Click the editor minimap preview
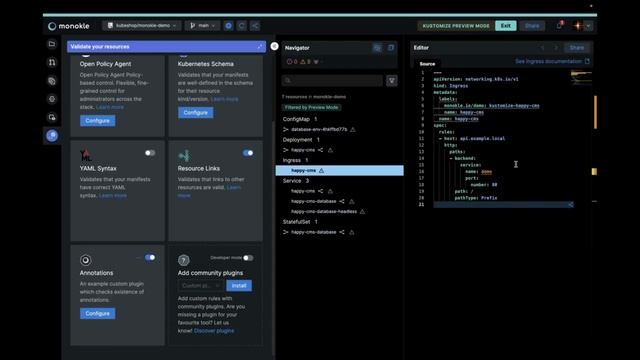Image resolution: width=640 pixels, height=360 pixels. click(581, 78)
